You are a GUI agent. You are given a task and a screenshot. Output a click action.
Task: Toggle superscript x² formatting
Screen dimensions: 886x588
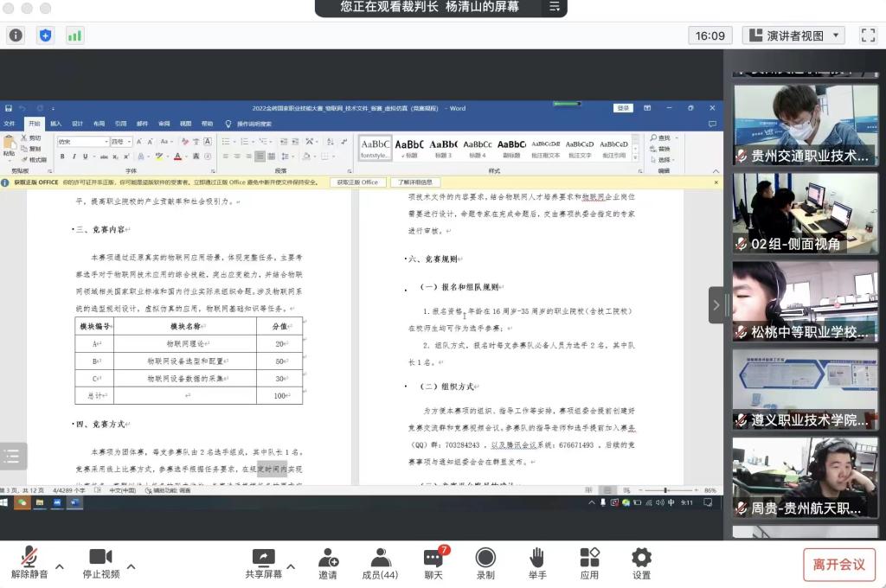click(x=126, y=157)
